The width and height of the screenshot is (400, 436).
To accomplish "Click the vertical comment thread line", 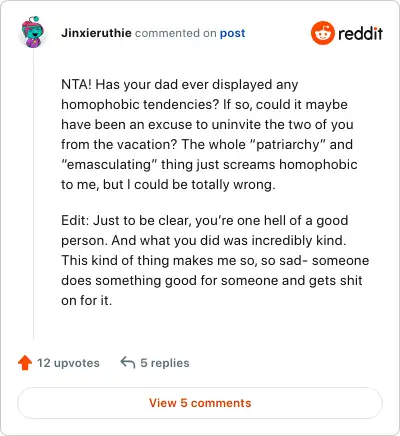I will tap(33, 193).
